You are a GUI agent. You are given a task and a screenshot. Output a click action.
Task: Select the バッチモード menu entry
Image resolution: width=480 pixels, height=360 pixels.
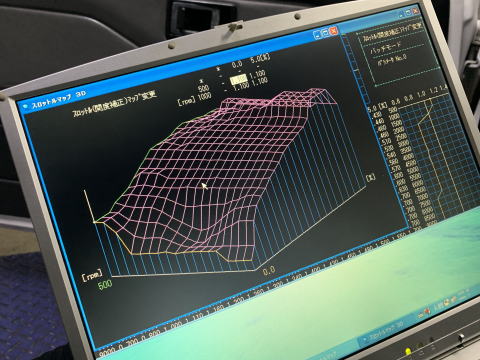[x=386, y=48]
